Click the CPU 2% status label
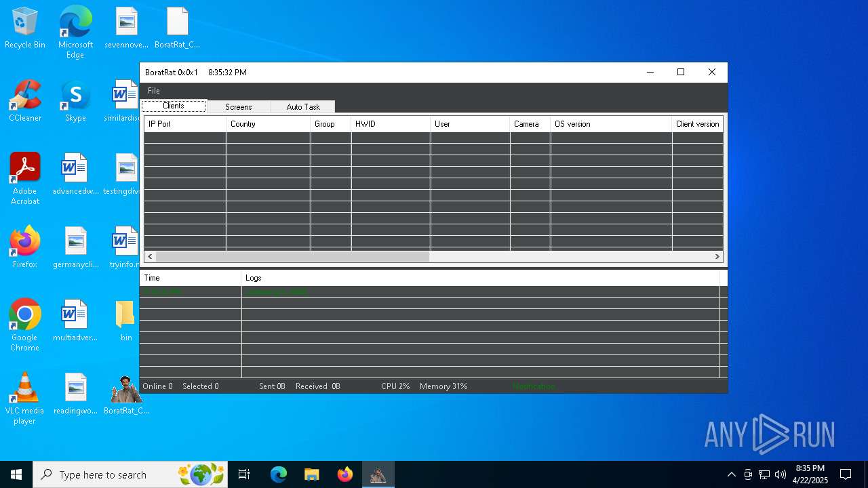Screen dimensions: 868x488 395,386
